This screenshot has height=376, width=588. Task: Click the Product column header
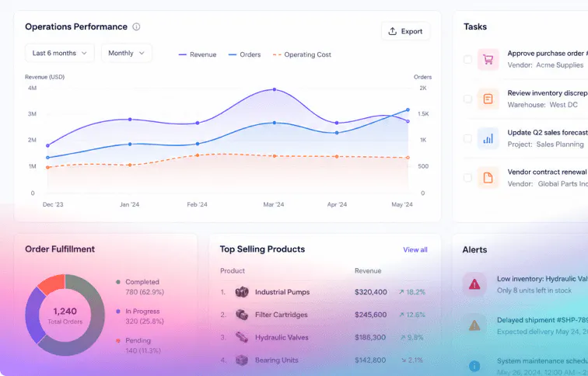click(233, 271)
